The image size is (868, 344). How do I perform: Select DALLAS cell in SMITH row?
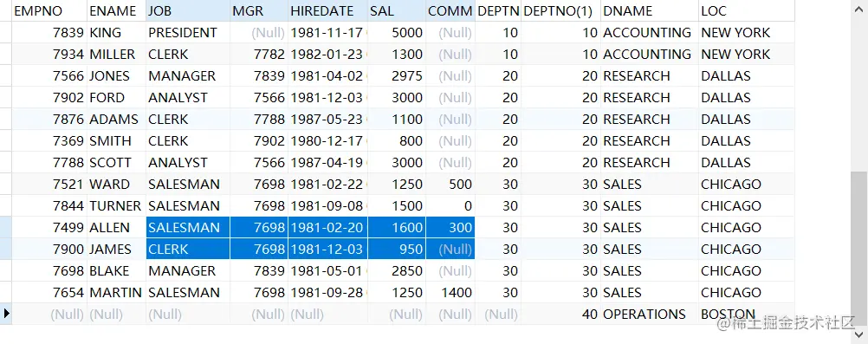(746, 140)
